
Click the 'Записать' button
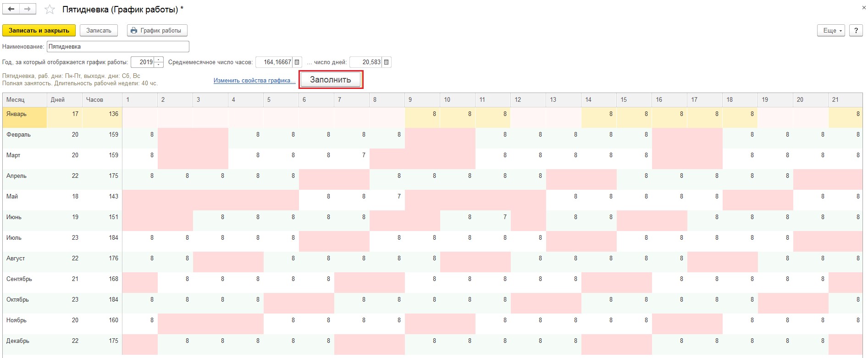[99, 31]
